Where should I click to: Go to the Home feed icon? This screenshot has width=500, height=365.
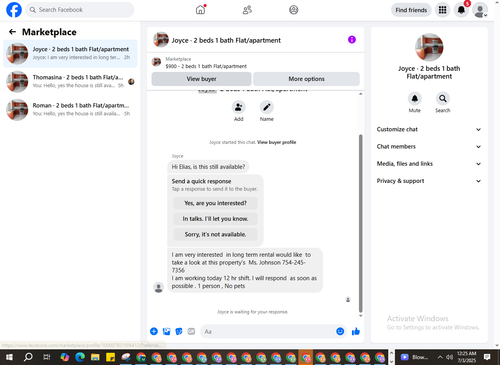[200, 10]
